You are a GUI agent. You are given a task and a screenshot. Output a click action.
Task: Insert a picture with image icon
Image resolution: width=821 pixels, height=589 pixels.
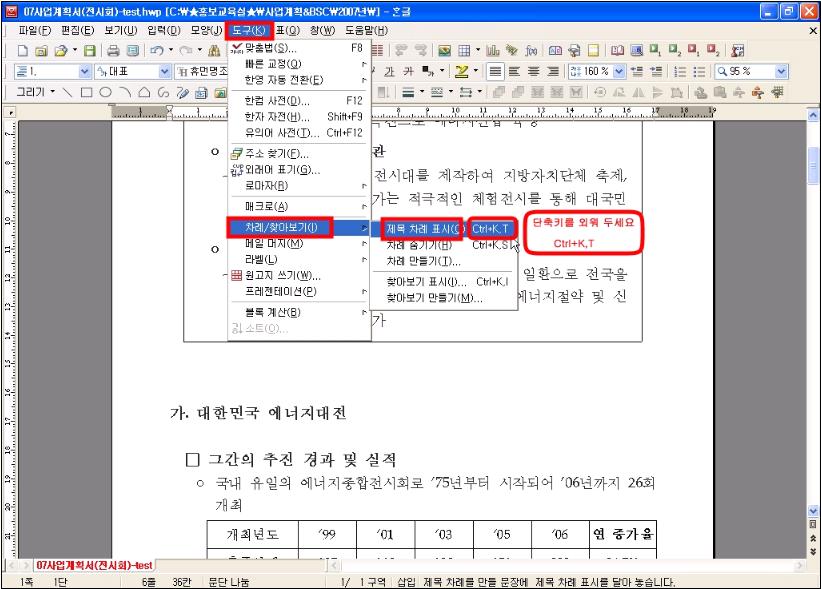click(x=445, y=51)
